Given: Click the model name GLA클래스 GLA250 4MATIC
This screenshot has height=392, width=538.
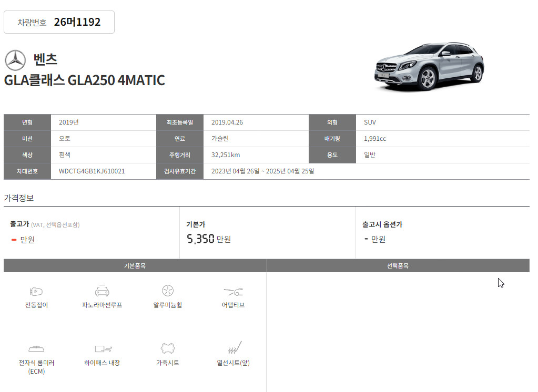Looking at the screenshot, I should click(84, 80).
